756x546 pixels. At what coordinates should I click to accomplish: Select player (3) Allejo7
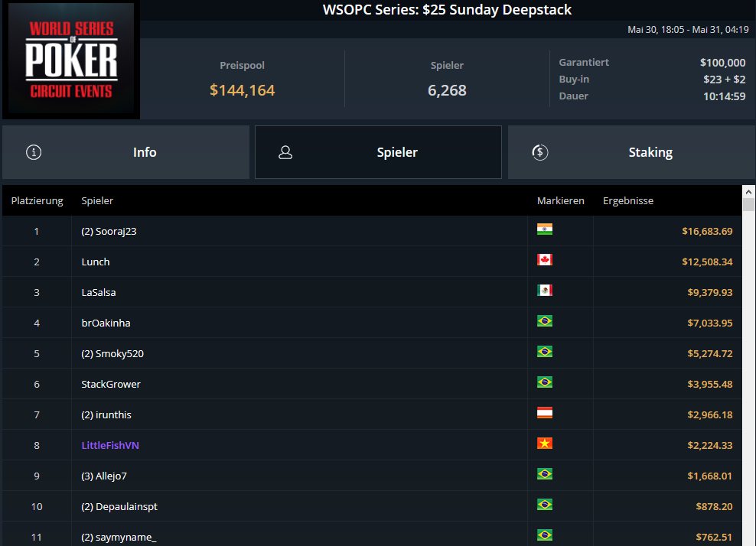(104, 476)
